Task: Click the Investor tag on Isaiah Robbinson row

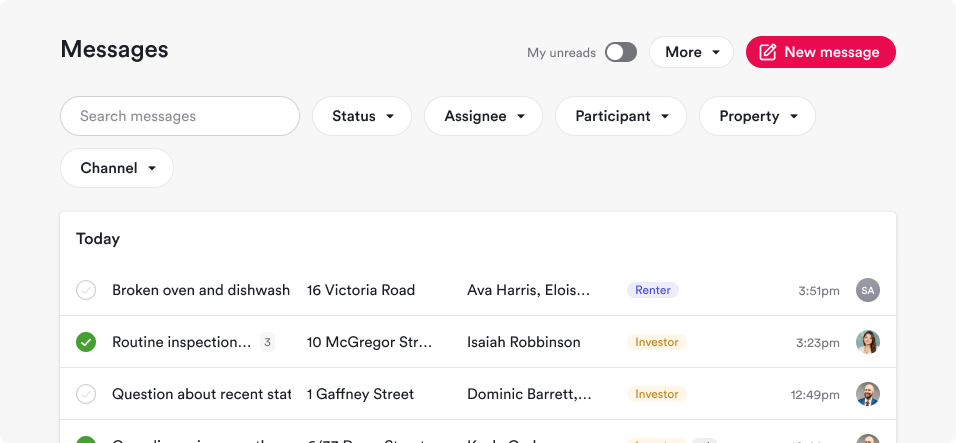Action: coord(657,342)
